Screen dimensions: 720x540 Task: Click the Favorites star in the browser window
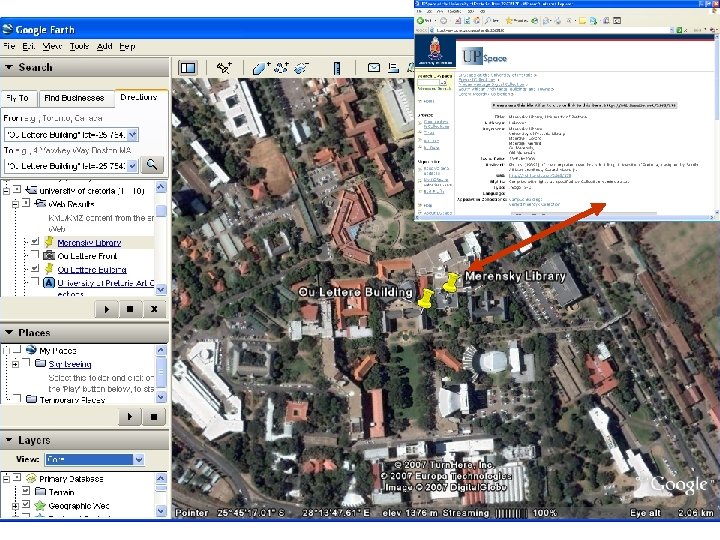[509, 21]
